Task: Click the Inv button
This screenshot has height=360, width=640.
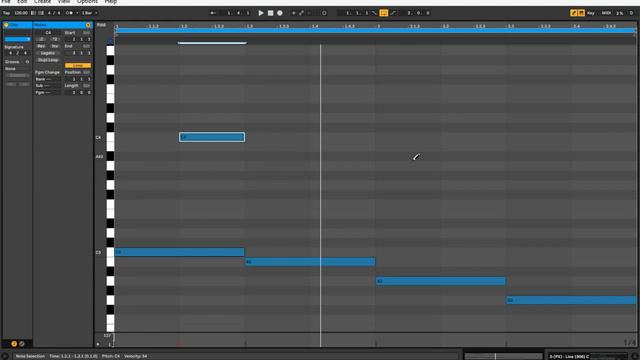Action: tap(55, 46)
